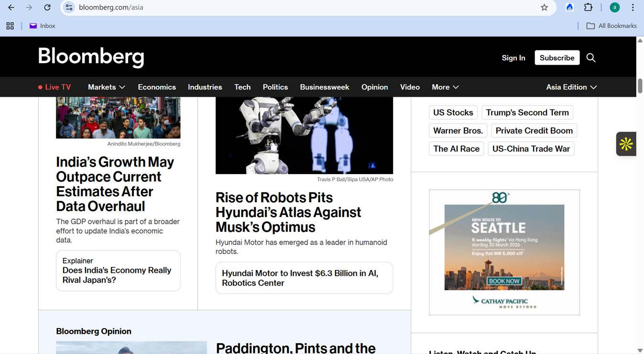Go to the Industries section
Image resolution: width=644 pixels, height=354 pixels.
pos(205,87)
